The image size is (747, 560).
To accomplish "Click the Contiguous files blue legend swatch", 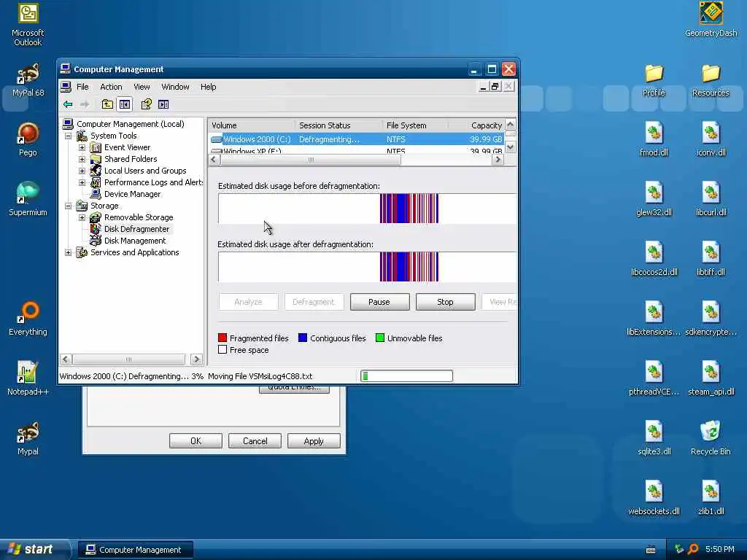I will (x=303, y=338).
